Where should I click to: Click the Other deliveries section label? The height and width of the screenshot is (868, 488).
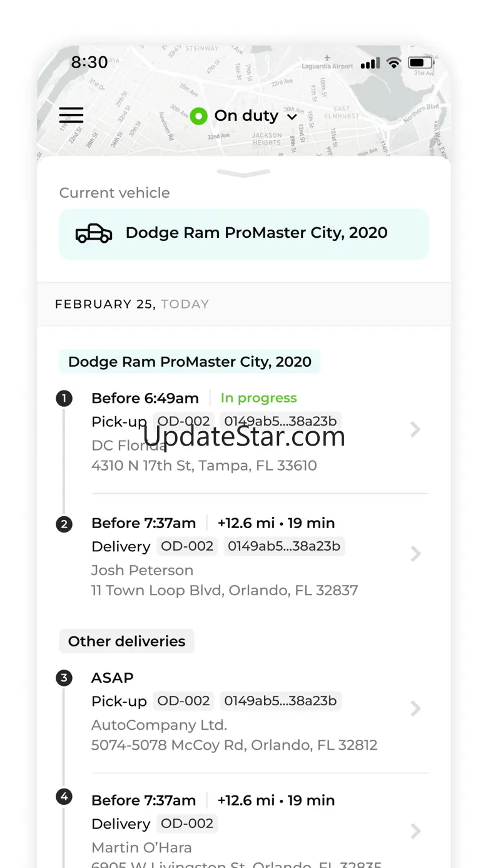click(x=126, y=641)
